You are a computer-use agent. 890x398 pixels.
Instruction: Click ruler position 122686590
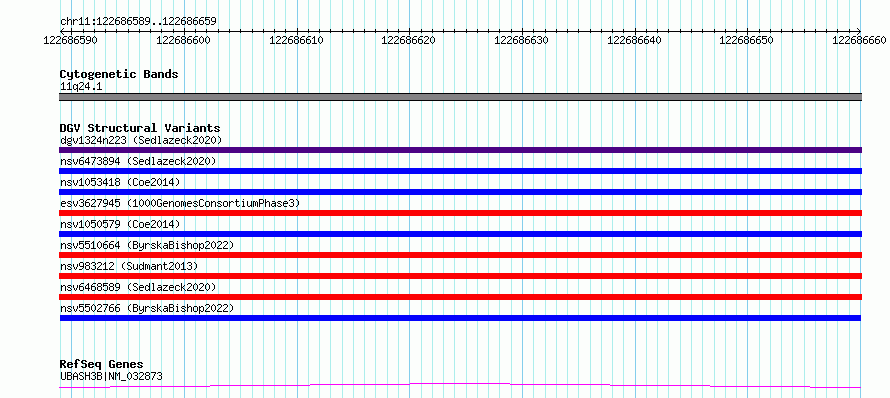coord(70,40)
